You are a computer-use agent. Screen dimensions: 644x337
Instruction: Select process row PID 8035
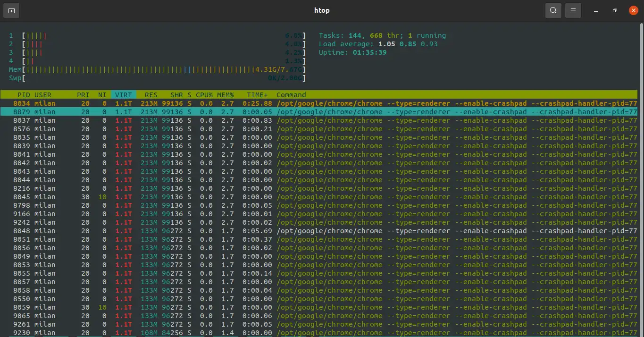click(319, 137)
